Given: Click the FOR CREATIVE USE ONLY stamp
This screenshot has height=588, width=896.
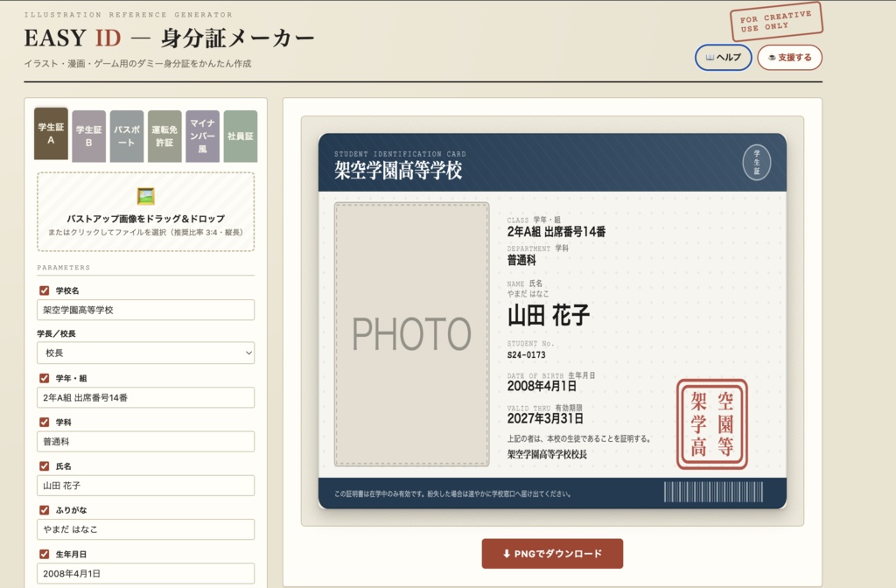Looking at the screenshot, I should [776, 21].
